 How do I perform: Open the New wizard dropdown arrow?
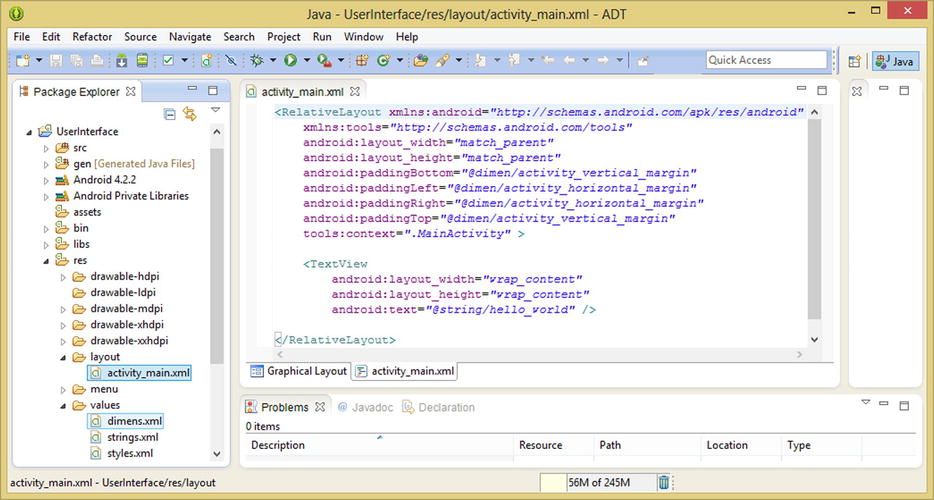(39, 60)
